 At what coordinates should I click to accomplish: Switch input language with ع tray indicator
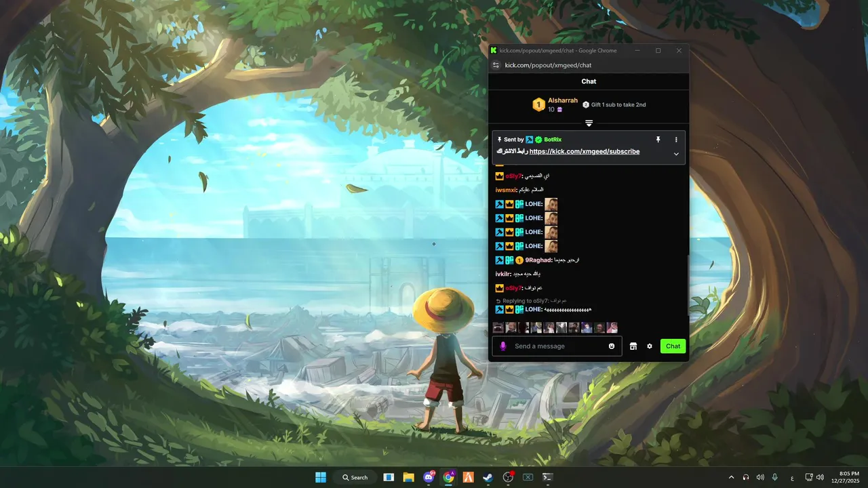(792, 478)
